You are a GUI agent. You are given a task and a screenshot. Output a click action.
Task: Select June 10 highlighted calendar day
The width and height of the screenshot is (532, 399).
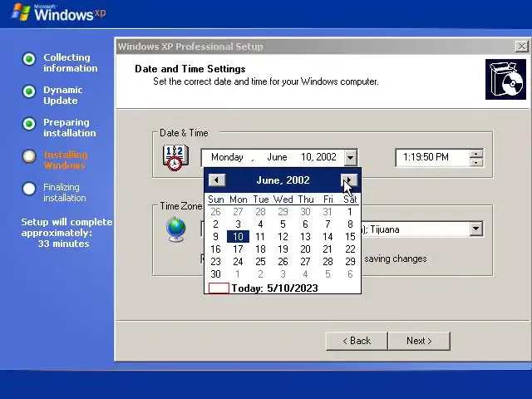coord(238,236)
